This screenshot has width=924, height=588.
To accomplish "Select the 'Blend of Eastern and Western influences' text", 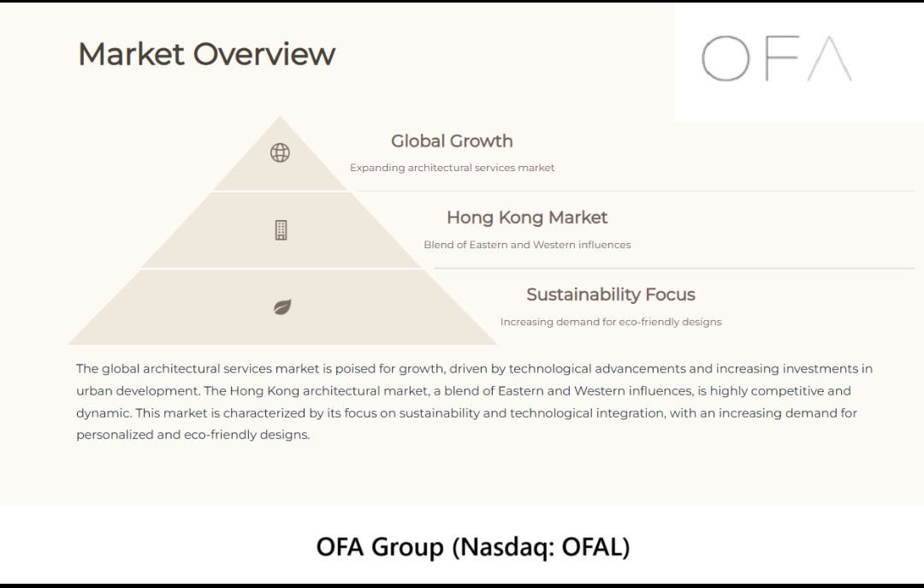I will [x=527, y=245].
